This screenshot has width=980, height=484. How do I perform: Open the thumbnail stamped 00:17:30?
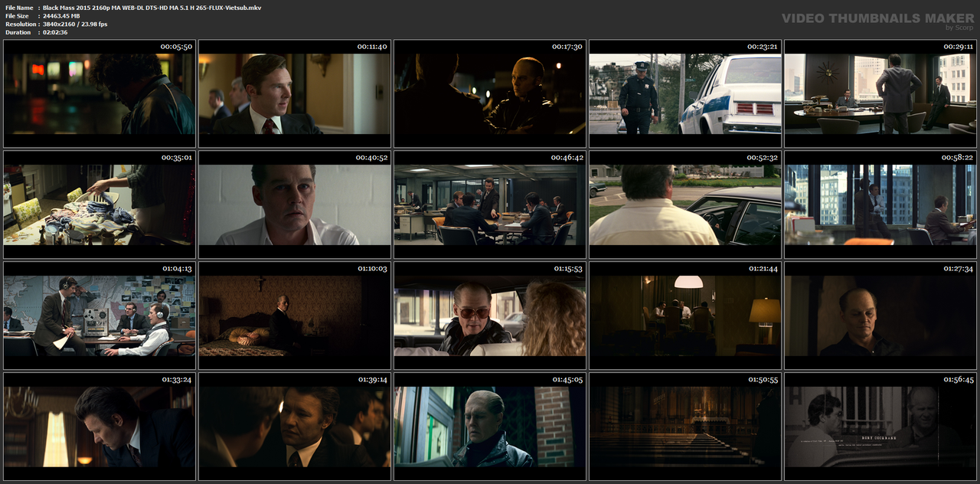[490, 93]
